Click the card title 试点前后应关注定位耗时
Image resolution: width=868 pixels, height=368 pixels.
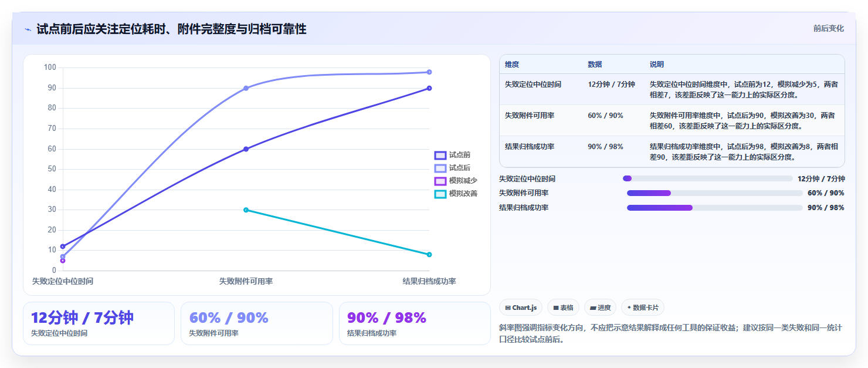click(171, 29)
